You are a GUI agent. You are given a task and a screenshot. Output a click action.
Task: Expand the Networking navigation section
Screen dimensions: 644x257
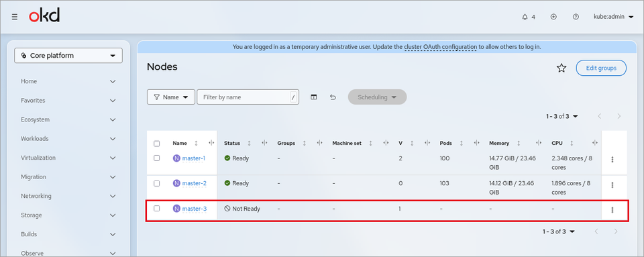point(68,196)
